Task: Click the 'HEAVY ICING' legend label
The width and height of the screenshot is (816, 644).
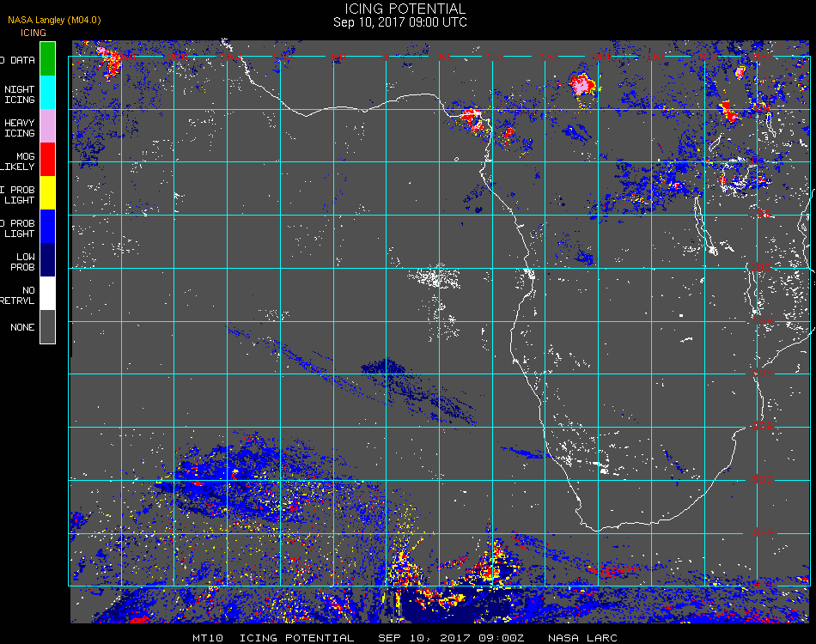Action: pyautogui.click(x=20, y=128)
